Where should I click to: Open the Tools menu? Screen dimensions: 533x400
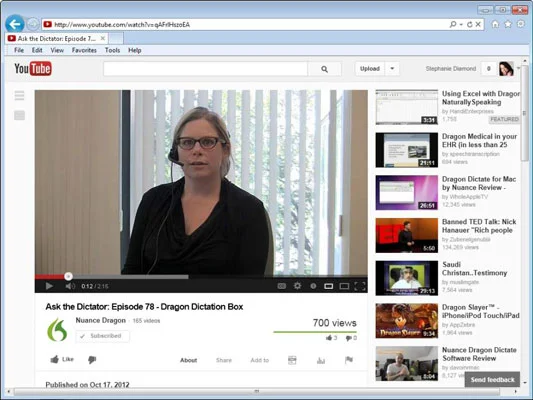[x=112, y=50]
